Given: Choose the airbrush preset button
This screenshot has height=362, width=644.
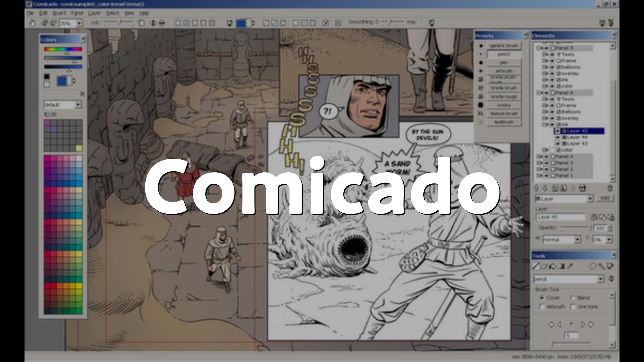Looking at the screenshot, I should pyautogui.click(x=504, y=71).
